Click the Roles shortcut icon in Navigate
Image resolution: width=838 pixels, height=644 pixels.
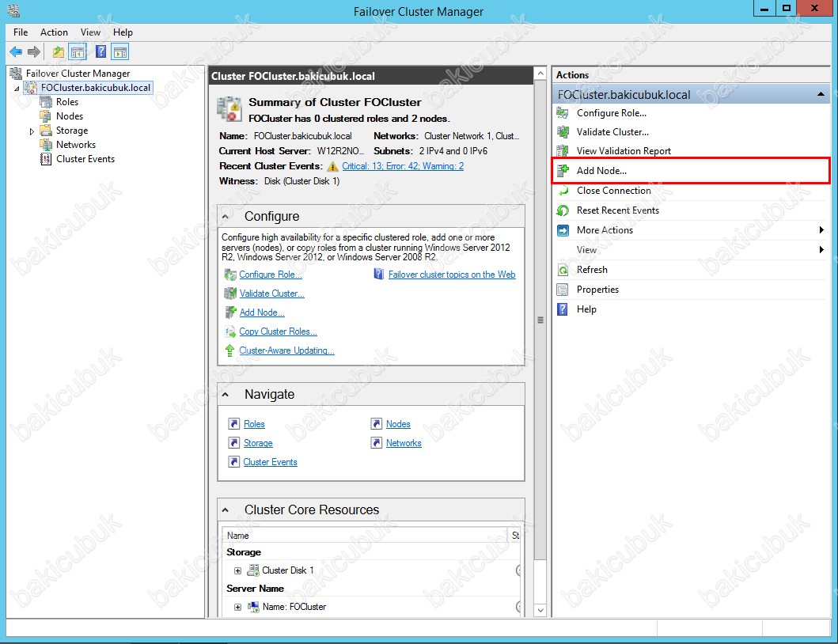(x=233, y=424)
